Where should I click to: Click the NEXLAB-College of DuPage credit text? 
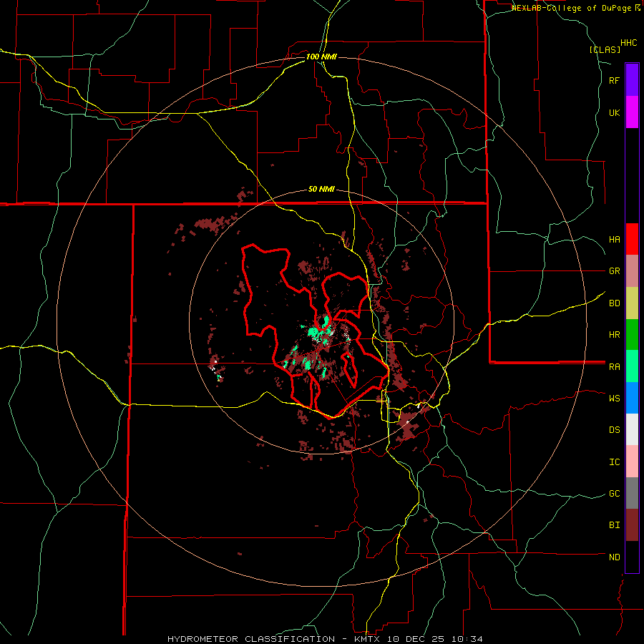click(571, 8)
